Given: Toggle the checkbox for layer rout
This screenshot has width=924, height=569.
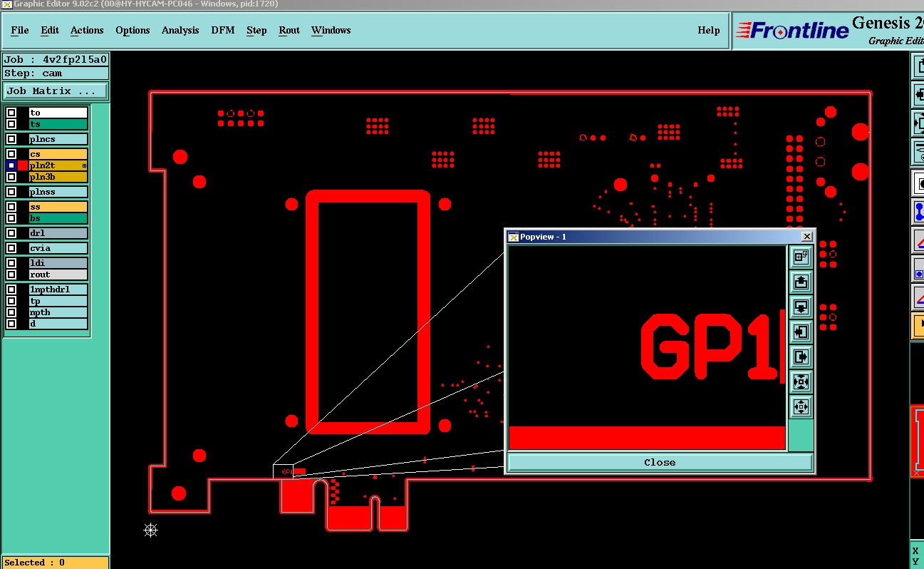Looking at the screenshot, I should pyautogui.click(x=11, y=275).
